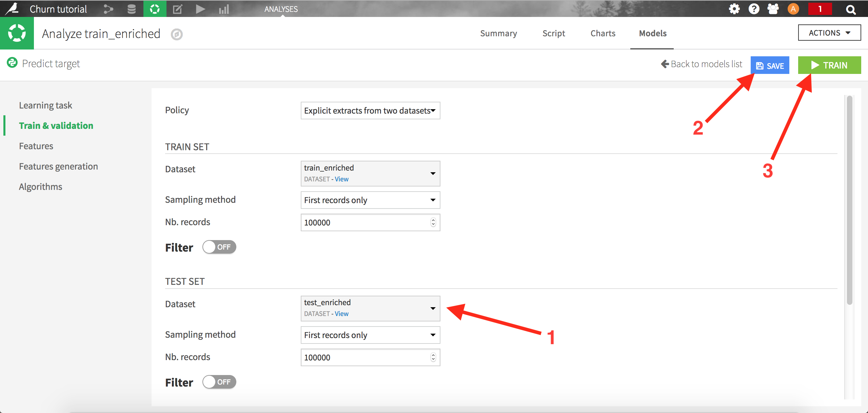
Task: Switch to the Charts tab
Action: (x=603, y=33)
